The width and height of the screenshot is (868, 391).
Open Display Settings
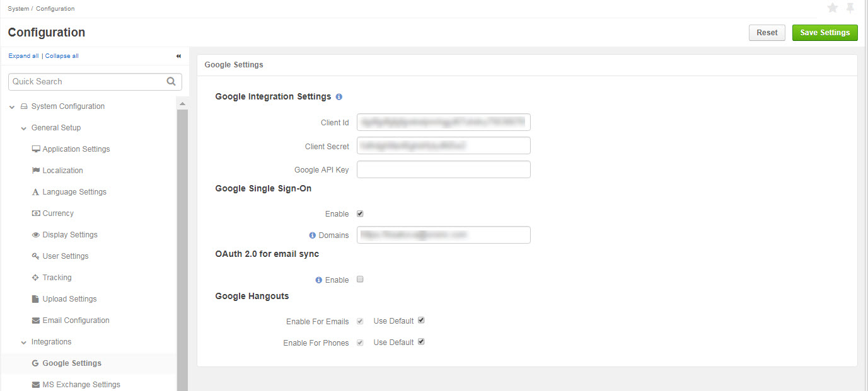[70, 235]
